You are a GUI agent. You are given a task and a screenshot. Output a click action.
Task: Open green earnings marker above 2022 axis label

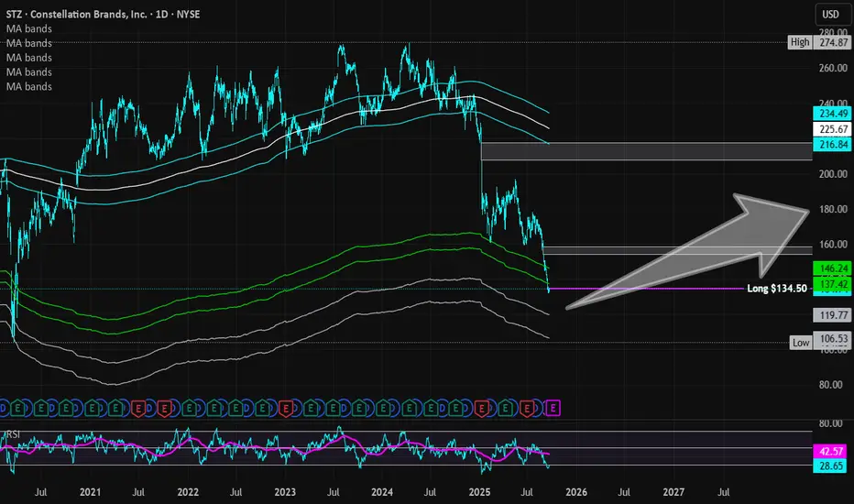tap(189, 408)
